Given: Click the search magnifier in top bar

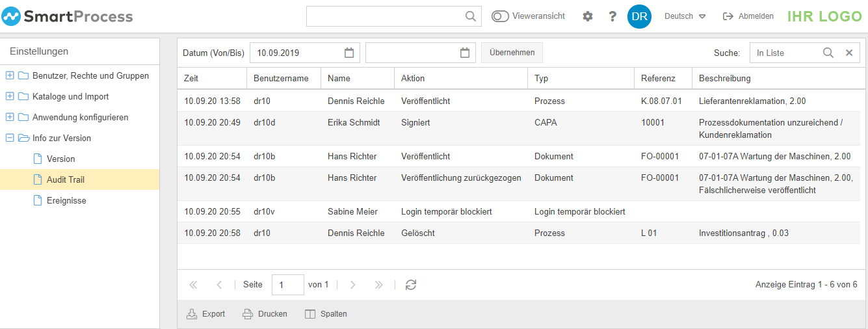Looking at the screenshot, I should coord(471,16).
